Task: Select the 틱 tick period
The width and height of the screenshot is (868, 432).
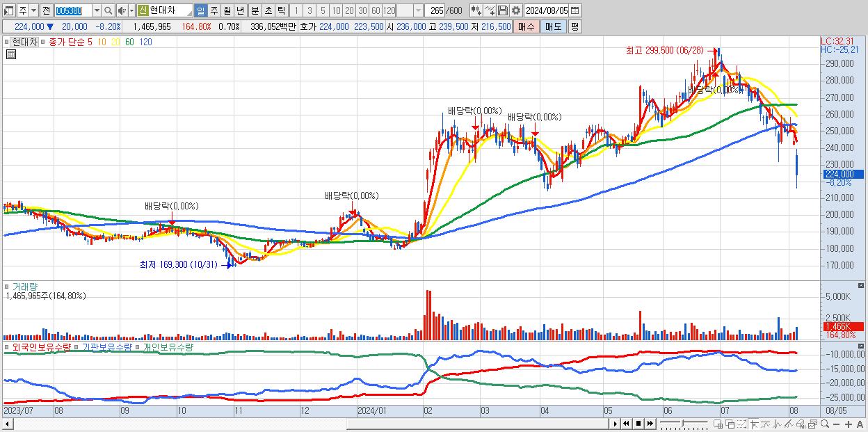Action: [x=281, y=11]
